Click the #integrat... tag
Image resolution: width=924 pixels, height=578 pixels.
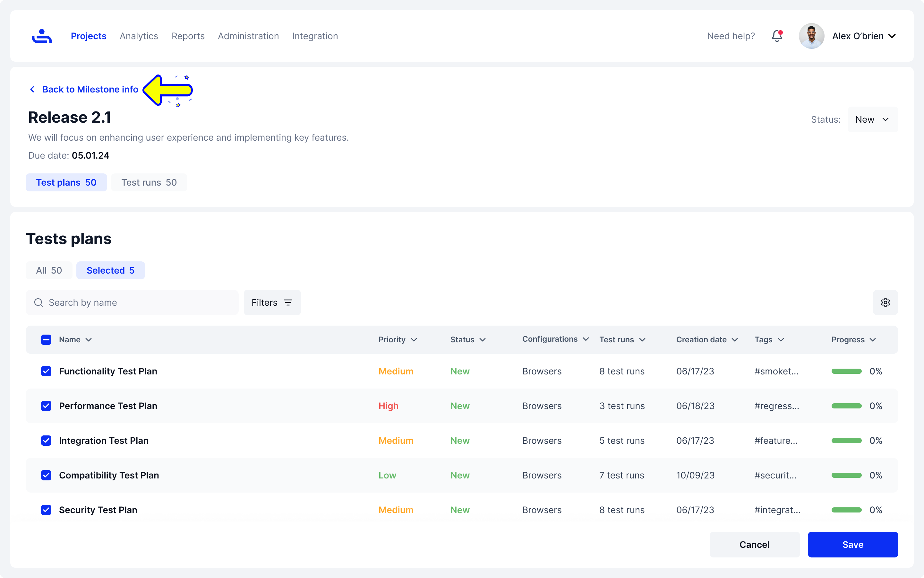[x=777, y=510]
